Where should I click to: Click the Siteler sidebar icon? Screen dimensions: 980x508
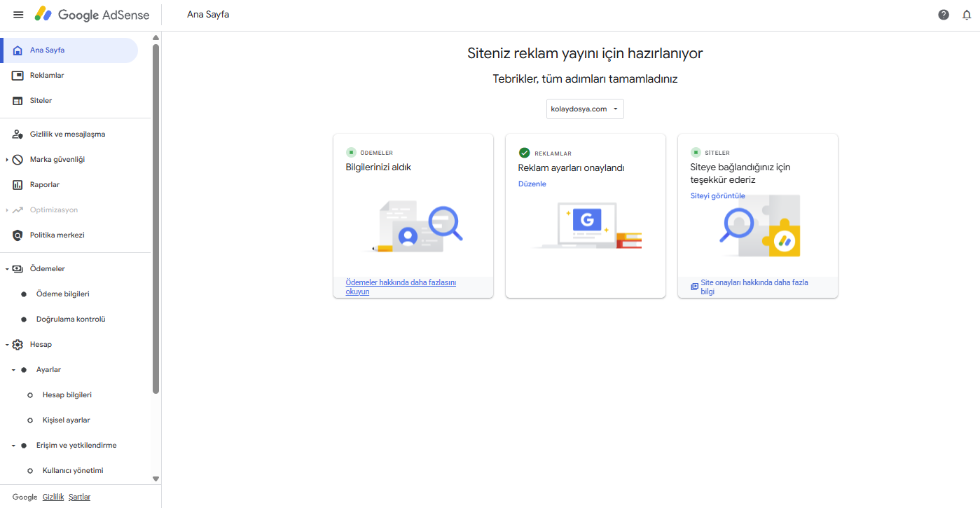coord(18,101)
